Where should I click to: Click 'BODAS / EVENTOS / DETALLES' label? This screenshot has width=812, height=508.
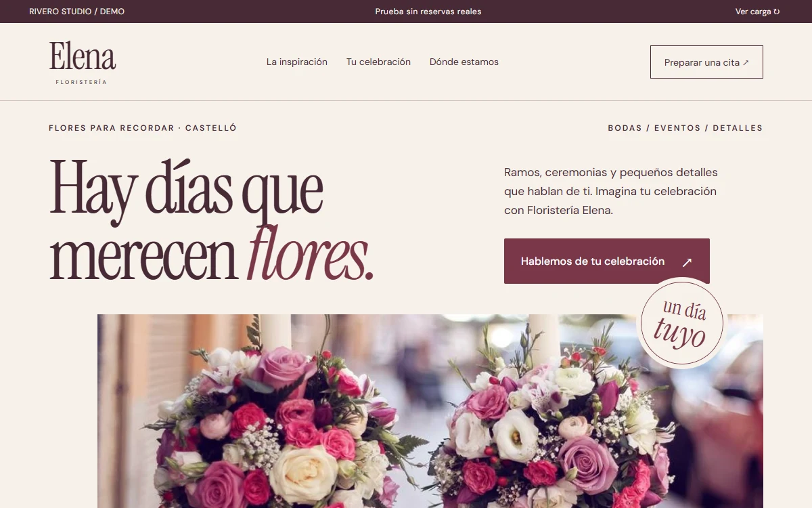click(x=685, y=128)
